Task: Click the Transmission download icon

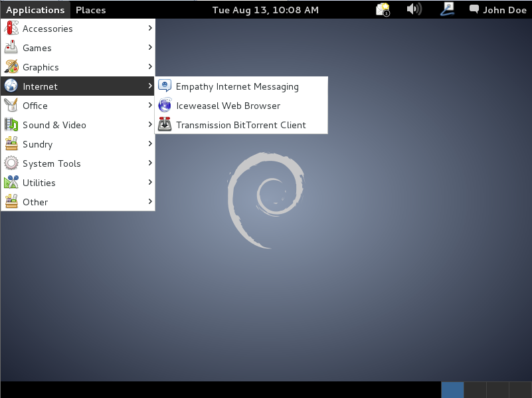Action: (x=165, y=124)
